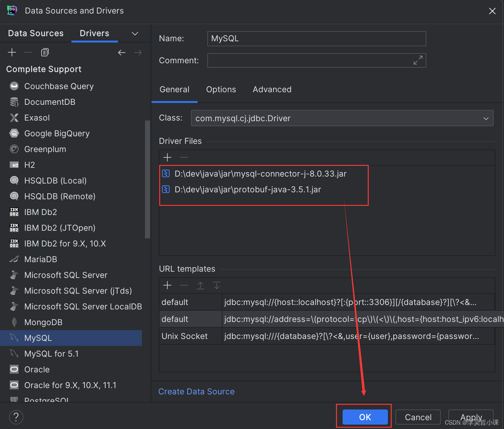Move URL template up

(200, 285)
